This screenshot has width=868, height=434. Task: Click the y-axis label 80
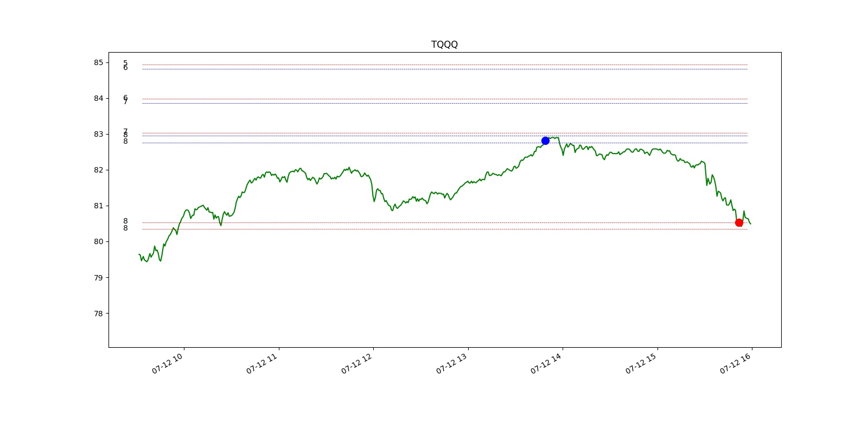click(x=98, y=241)
